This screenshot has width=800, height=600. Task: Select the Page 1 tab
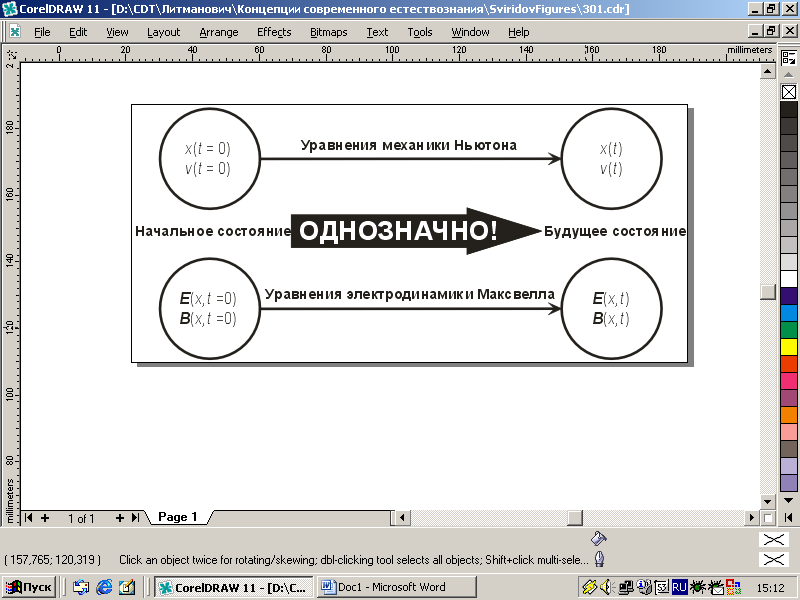178,517
